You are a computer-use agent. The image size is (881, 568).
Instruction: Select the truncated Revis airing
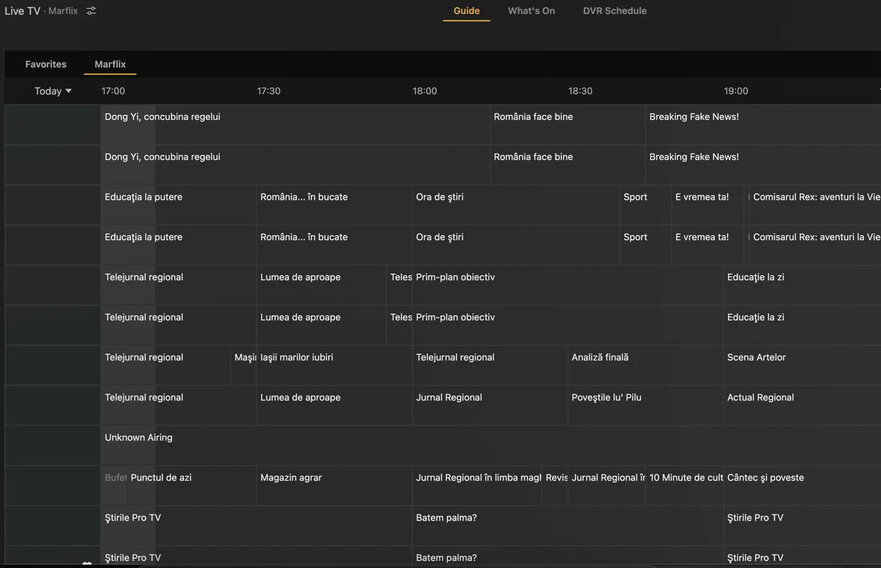tap(555, 485)
